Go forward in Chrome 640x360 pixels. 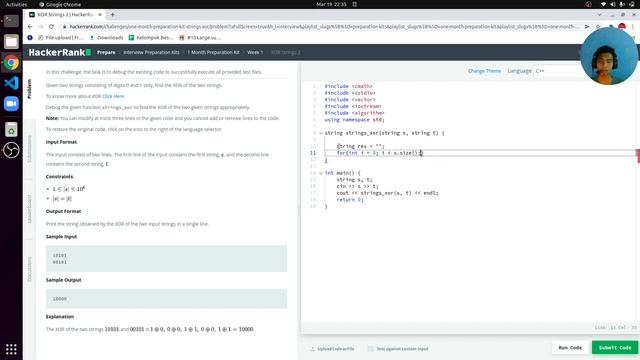(40, 27)
